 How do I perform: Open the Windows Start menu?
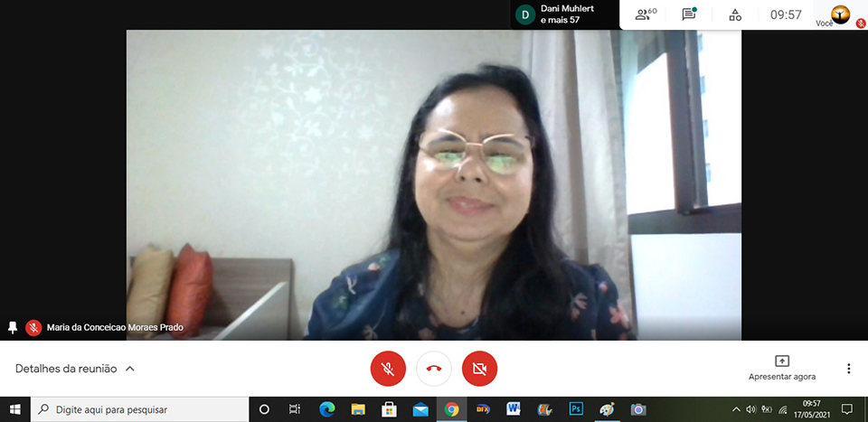pos(14,409)
